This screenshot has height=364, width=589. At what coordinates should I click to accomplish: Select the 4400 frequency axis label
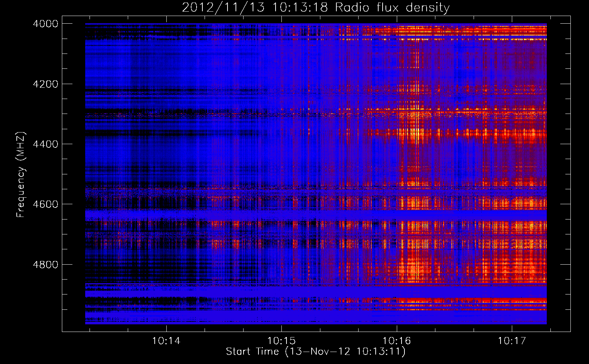pyautogui.click(x=46, y=144)
